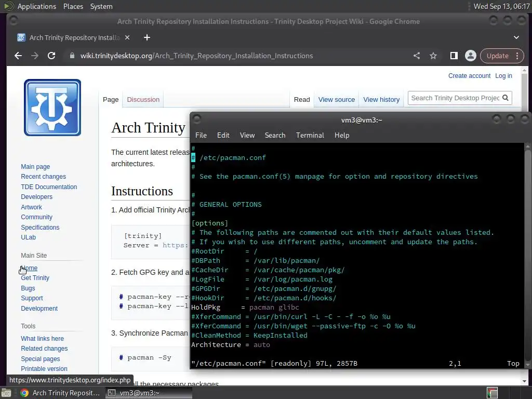Image resolution: width=532 pixels, height=399 pixels.
Task: Open a new Chrome tab
Action: click(147, 37)
